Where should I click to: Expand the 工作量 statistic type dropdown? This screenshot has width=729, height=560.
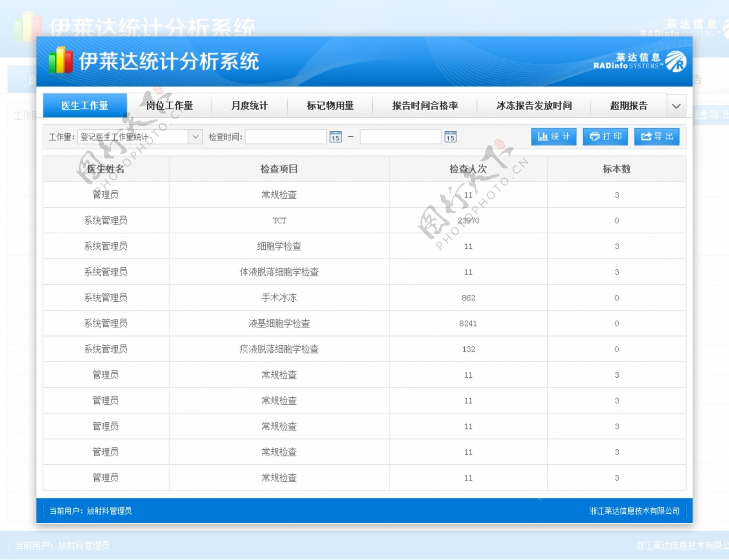coord(195,137)
